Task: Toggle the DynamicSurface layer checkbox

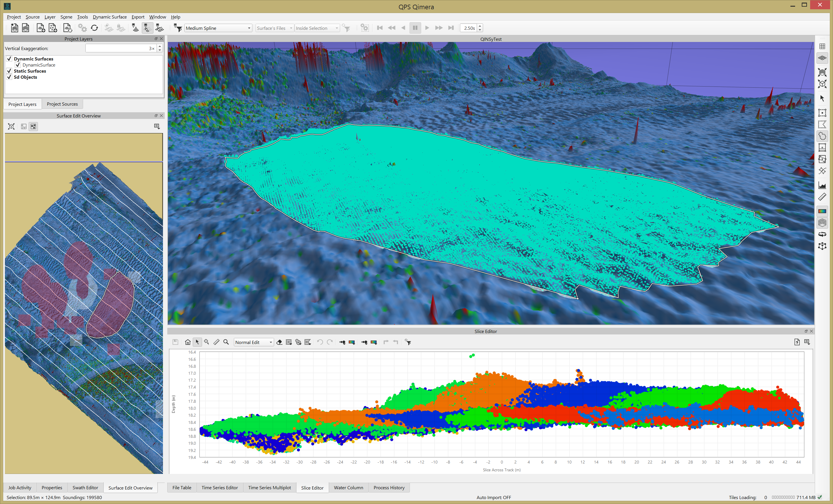Action: [x=18, y=65]
